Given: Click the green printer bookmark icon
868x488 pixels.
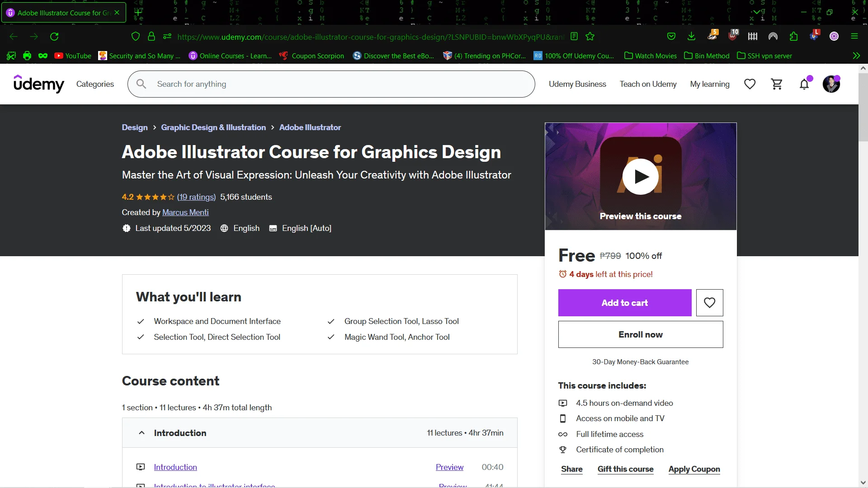Looking at the screenshot, I should 27,56.
